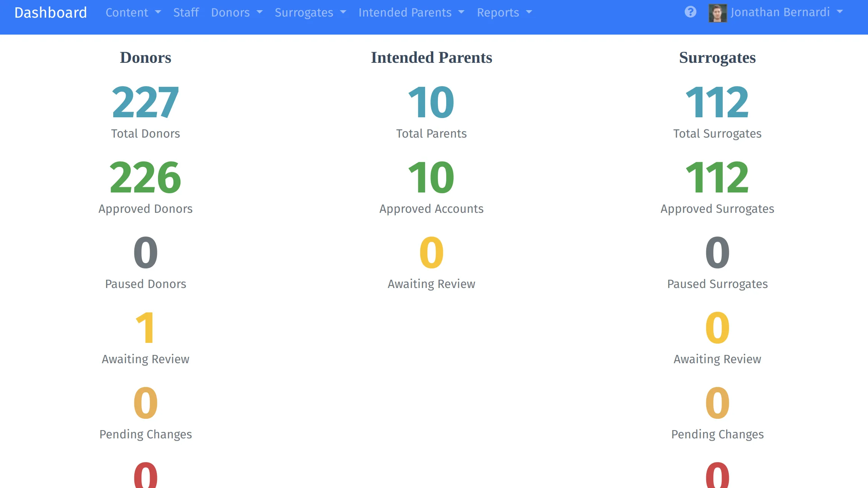
Task: Click the donors Pending Changes count
Action: coord(145,403)
